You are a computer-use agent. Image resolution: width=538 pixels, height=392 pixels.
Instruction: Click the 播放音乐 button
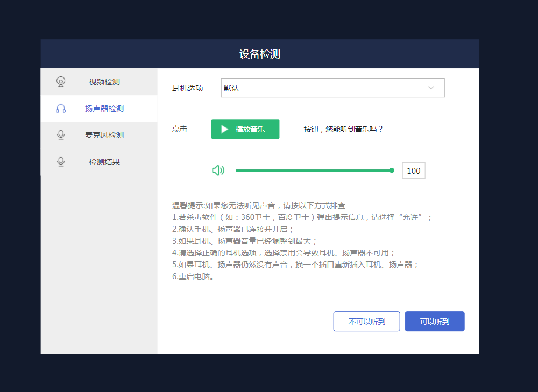pos(245,129)
